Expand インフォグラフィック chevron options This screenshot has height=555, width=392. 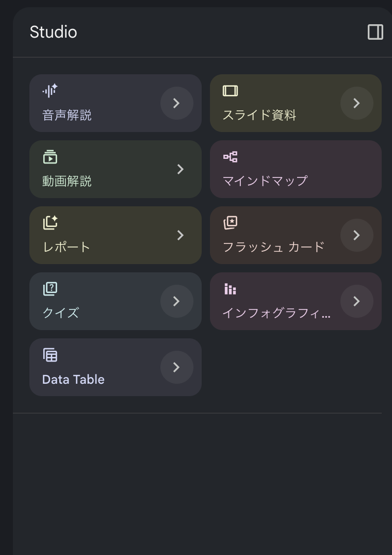tap(356, 301)
